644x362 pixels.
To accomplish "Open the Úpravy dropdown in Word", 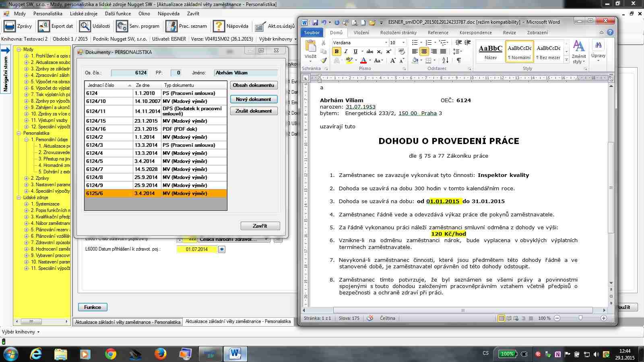I will [598, 51].
